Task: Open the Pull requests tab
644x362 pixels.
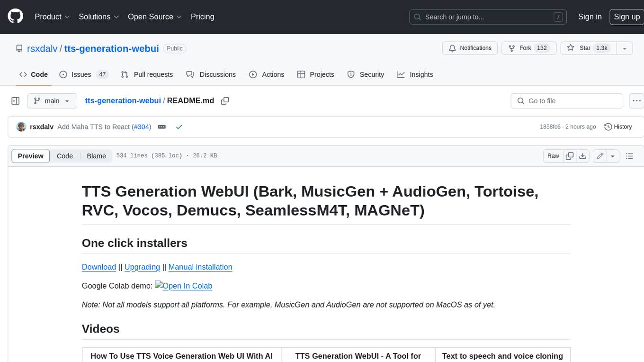Action: pos(147,74)
